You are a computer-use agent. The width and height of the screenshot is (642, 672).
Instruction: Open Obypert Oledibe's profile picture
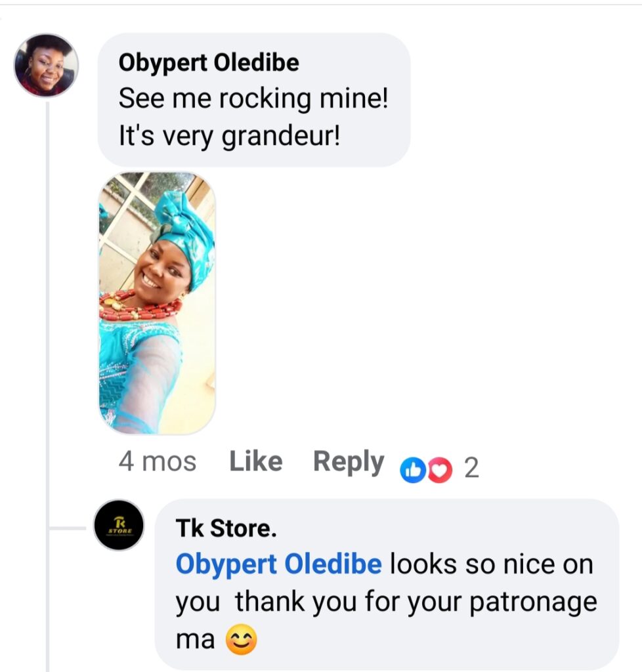(46, 66)
